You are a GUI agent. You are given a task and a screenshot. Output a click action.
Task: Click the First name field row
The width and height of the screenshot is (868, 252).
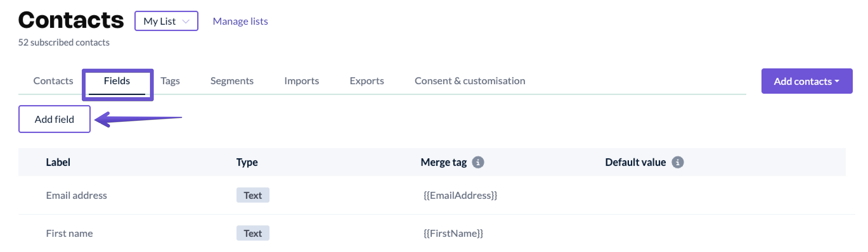69,233
